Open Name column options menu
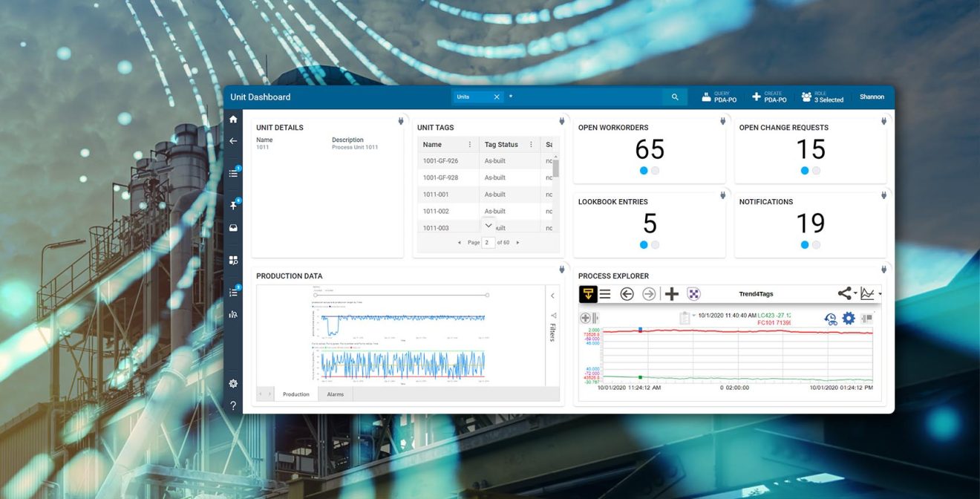This screenshot has height=499, width=980. (469, 145)
